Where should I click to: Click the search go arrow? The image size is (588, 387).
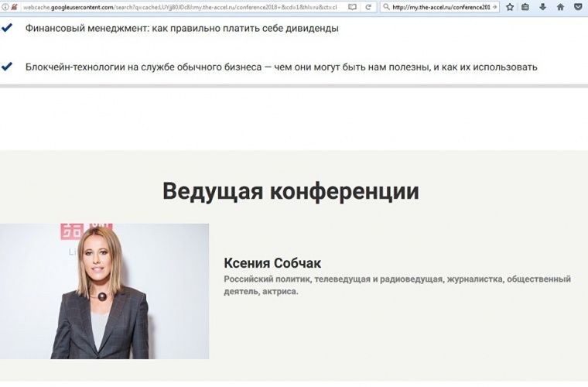(x=495, y=7)
